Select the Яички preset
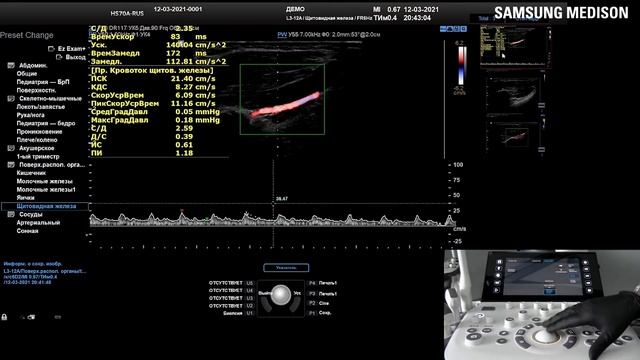640x360 pixels. coord(25,198)
